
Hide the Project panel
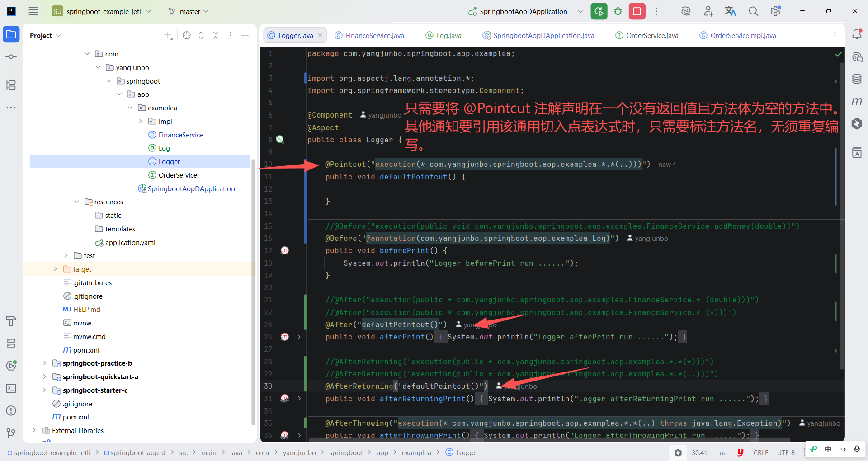pyautogui.click(x=245, y=35)
